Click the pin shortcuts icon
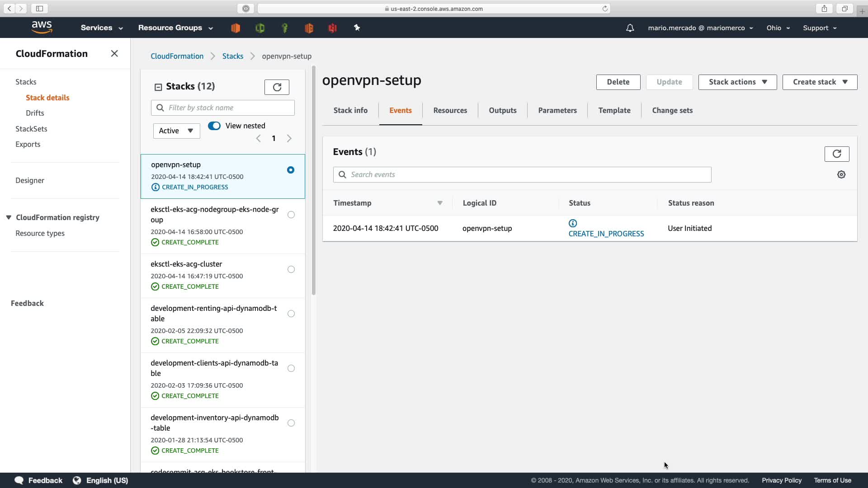Image resolution: width=868 pixels, height=488 pixels. [357, 28]
